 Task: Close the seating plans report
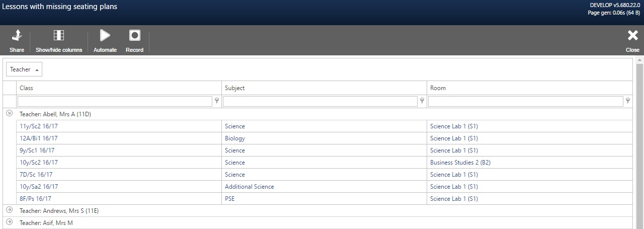(x=632, y=35)
